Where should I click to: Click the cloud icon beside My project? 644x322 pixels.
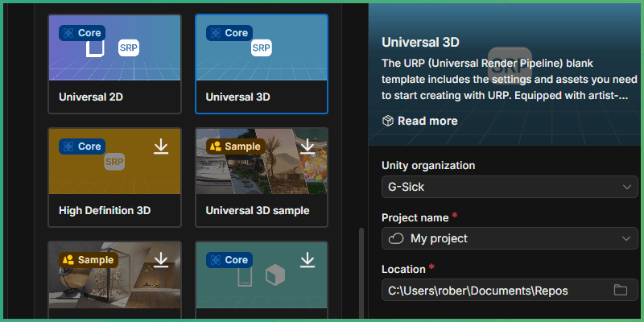395,238
